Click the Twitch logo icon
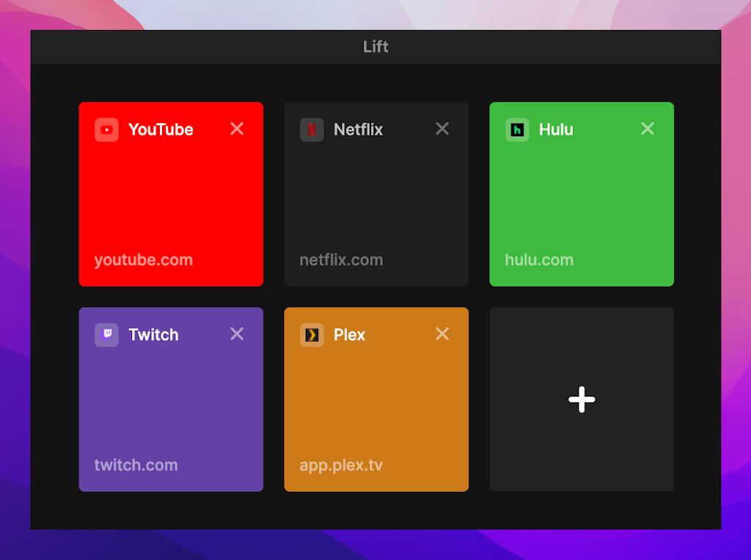 [106, 334]
